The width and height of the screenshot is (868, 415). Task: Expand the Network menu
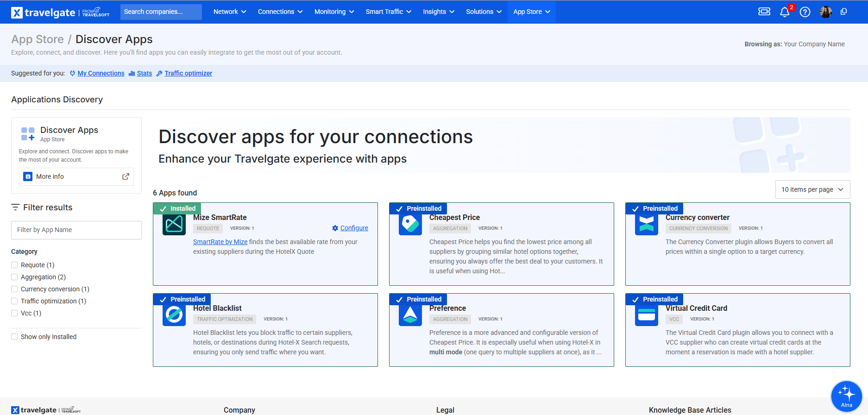click(230, 12)
